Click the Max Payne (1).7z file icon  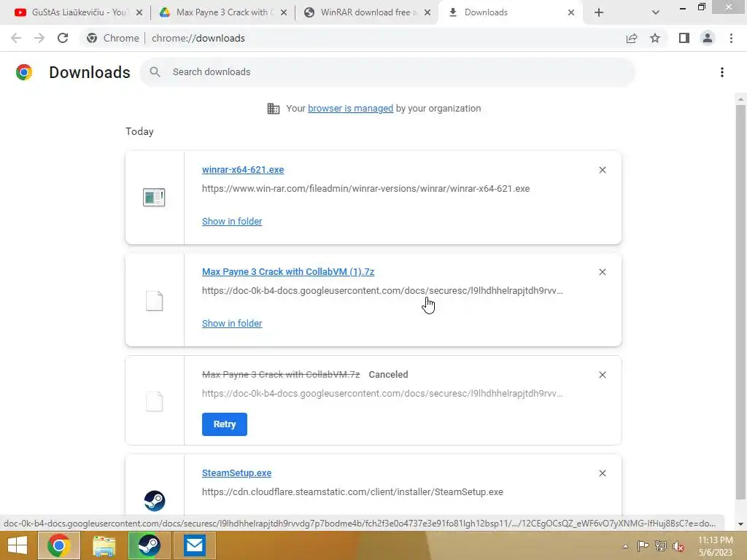pos(155,301)
